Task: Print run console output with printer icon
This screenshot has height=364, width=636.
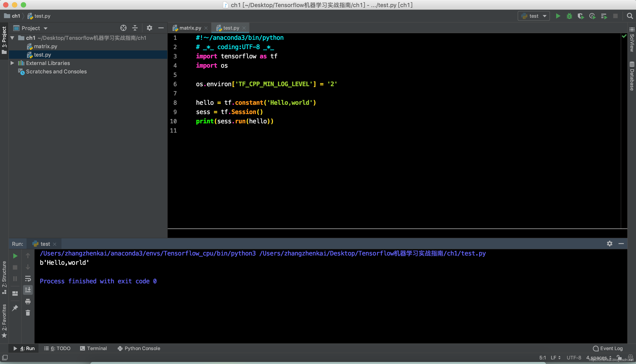Action: coord(28,301)
